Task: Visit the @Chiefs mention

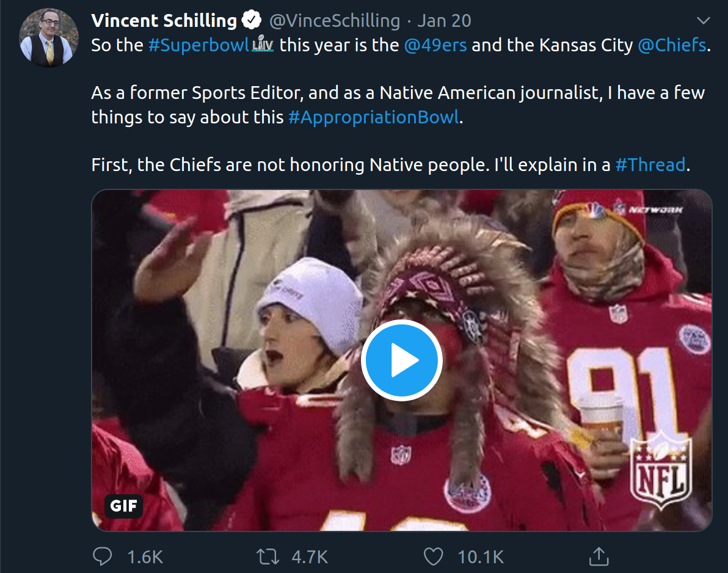Action: pyautogui.click(x=672, y=45)
